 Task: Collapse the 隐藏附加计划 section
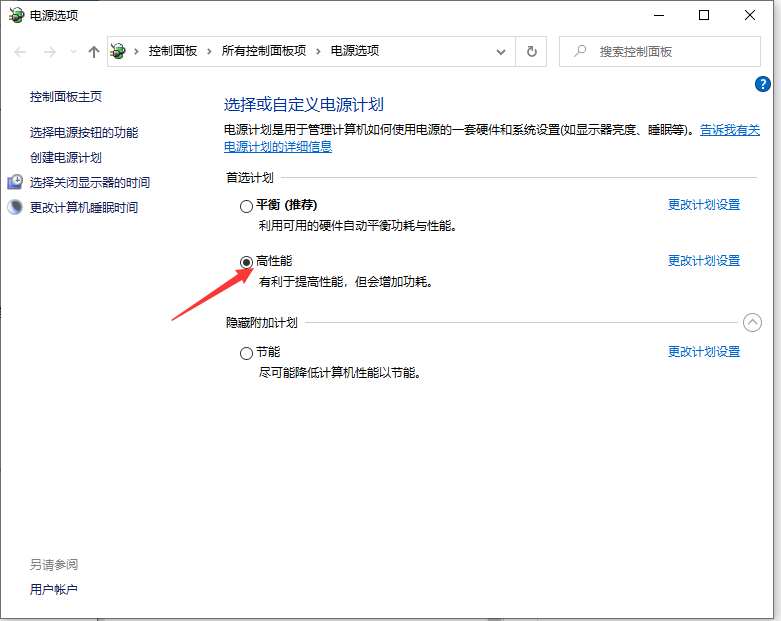click(752, 322)
